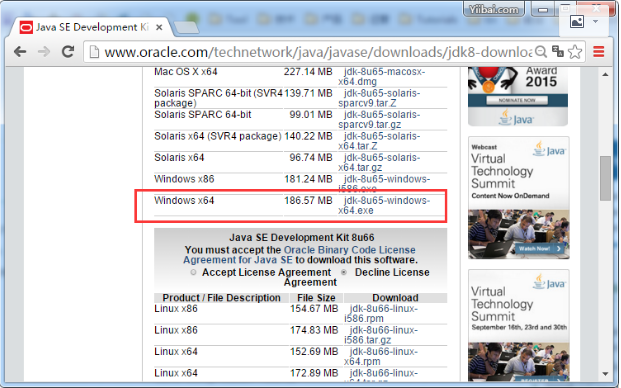The width and height of the screenshot is (621, 388).
Task: Click the zoom magnifier icon in the address bar
Action: tap(541, 51)
